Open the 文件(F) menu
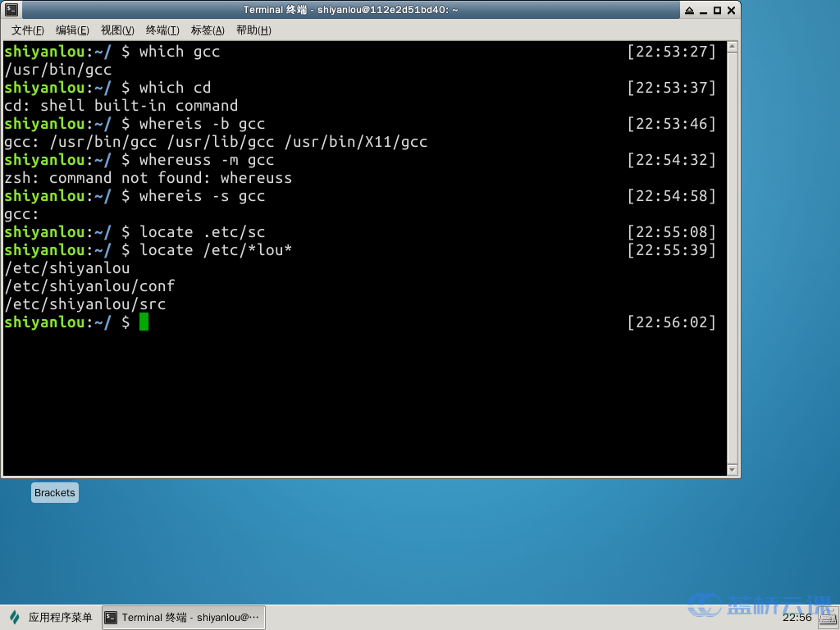 coord(27,30)
